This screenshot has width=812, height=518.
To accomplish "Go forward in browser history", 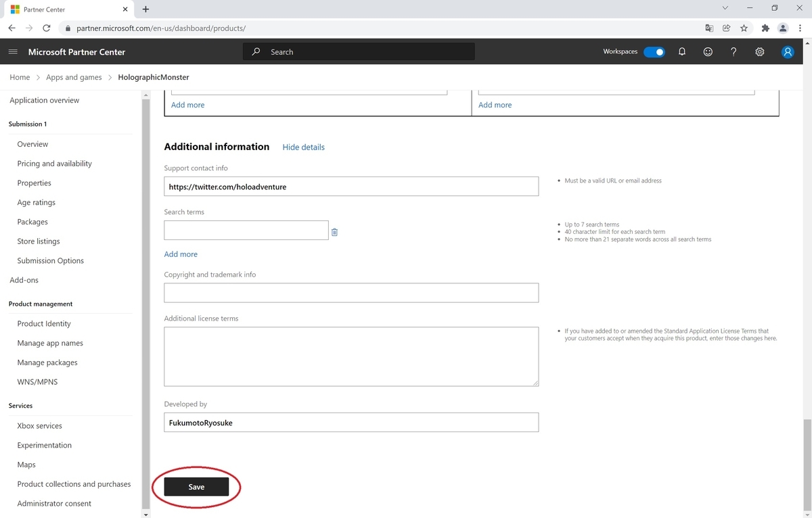I will [x=29, y=28].
